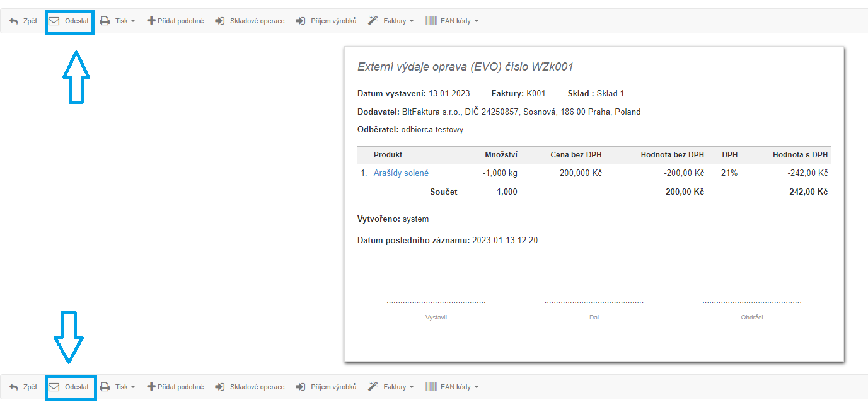
Task: Open the Arašídy solené product link
Action: pos(401,173)
